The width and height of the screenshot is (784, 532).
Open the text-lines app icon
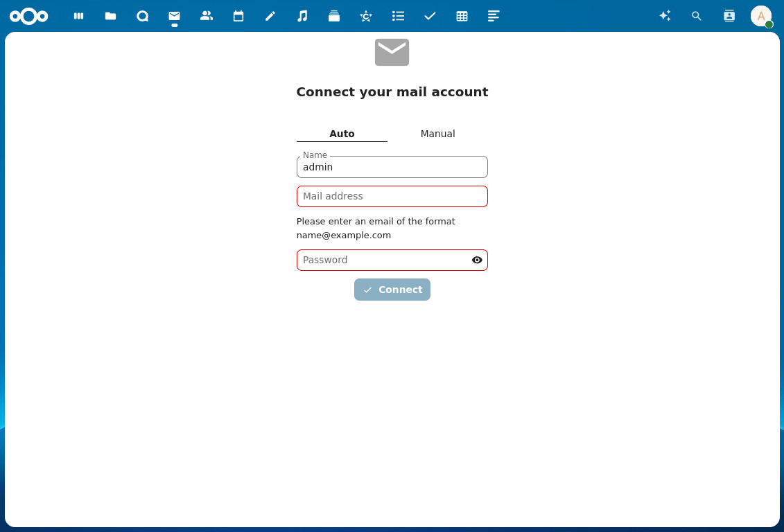[494, 16]
